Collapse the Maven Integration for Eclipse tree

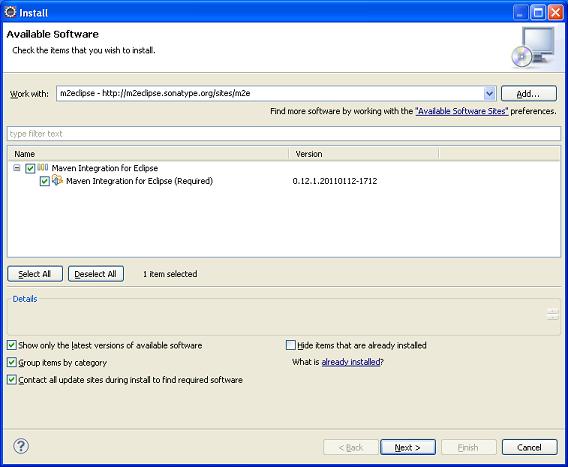[x=17, y=168]
